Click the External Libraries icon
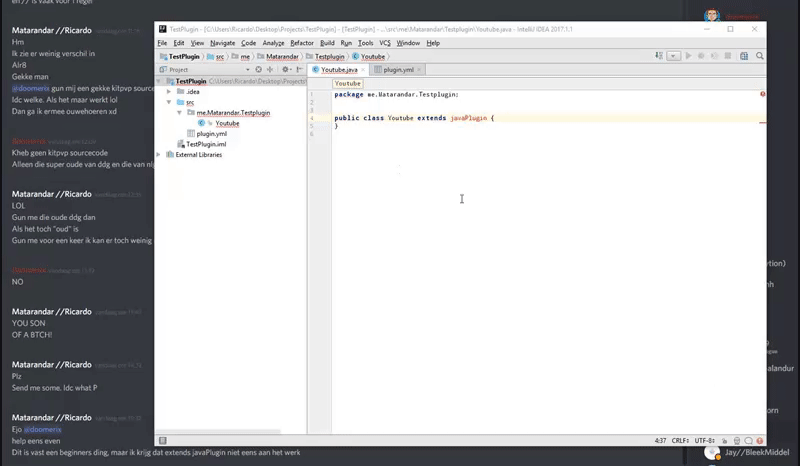 170,154
